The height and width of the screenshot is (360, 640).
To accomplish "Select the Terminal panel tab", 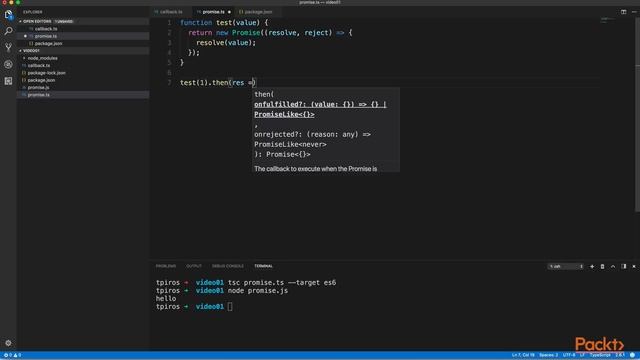I will tap(264, 266).
